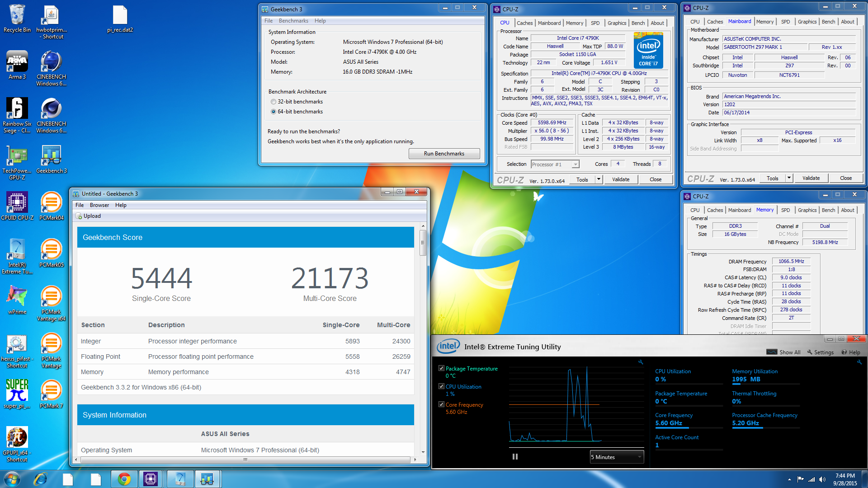868x488 pixels.
Task: Toggle the Core Frequency graph checkbox
Action: pos(441,404)
